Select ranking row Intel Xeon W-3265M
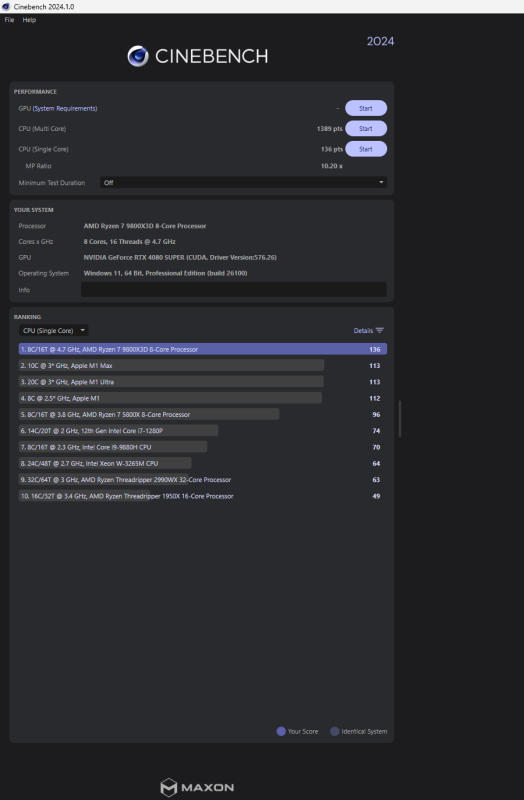 pyautogui.click(x=203, y=463)
